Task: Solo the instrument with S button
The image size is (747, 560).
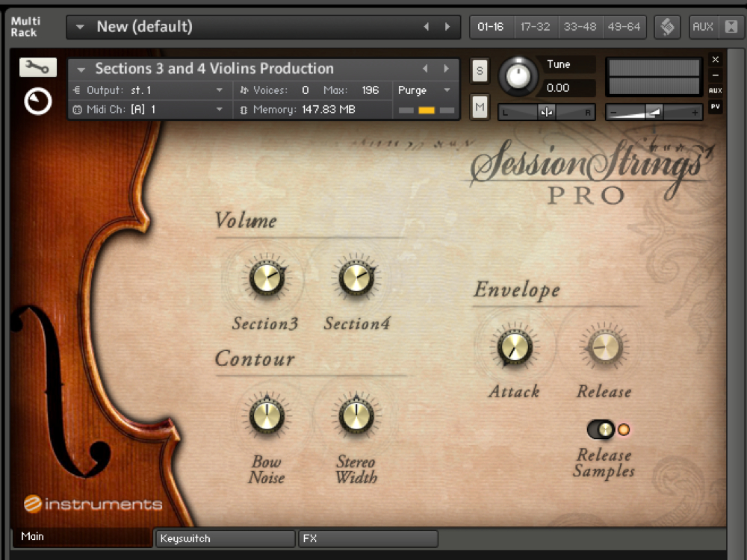Action: (480, 71)
